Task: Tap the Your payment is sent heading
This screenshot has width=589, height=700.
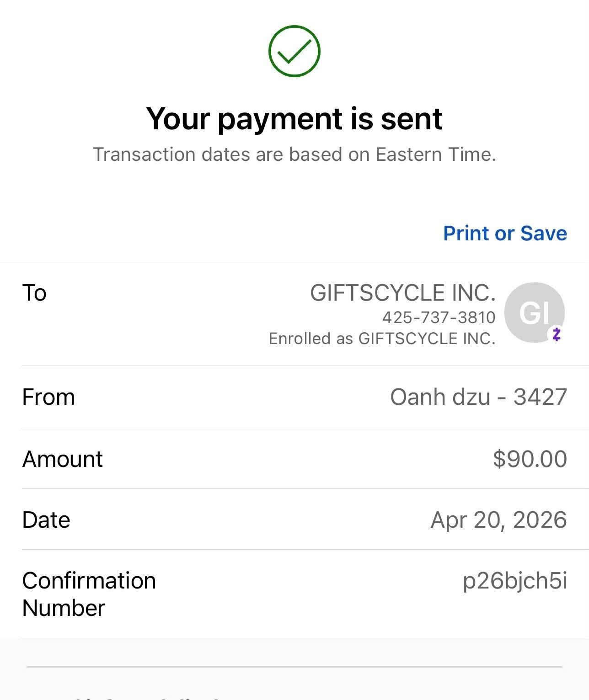Action: (x=294, y=119)
